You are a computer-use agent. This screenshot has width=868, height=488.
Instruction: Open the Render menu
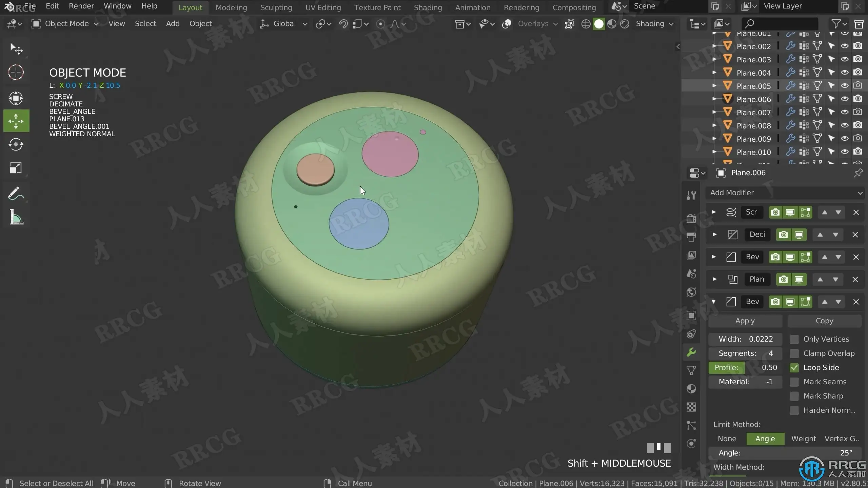point(81,6)
